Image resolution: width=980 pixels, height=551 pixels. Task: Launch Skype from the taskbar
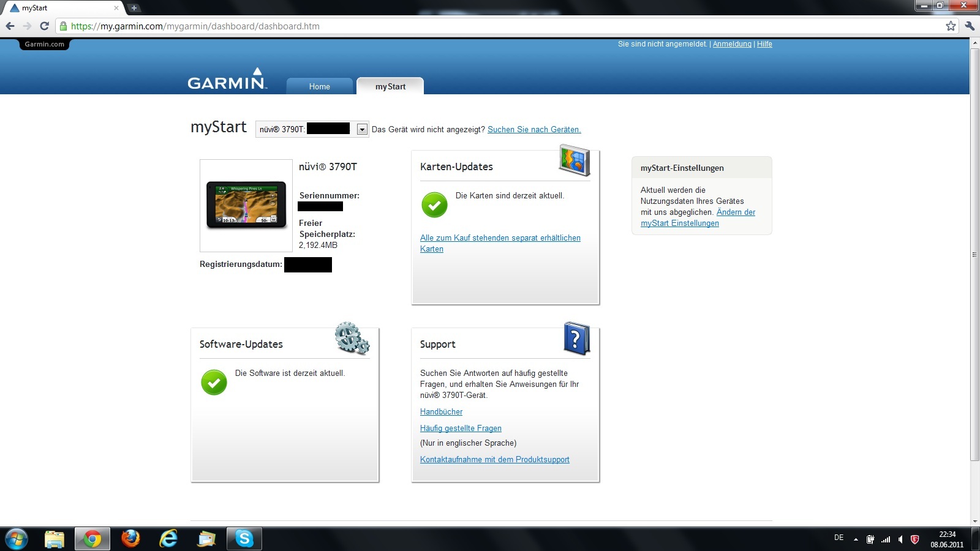(244, 539)
